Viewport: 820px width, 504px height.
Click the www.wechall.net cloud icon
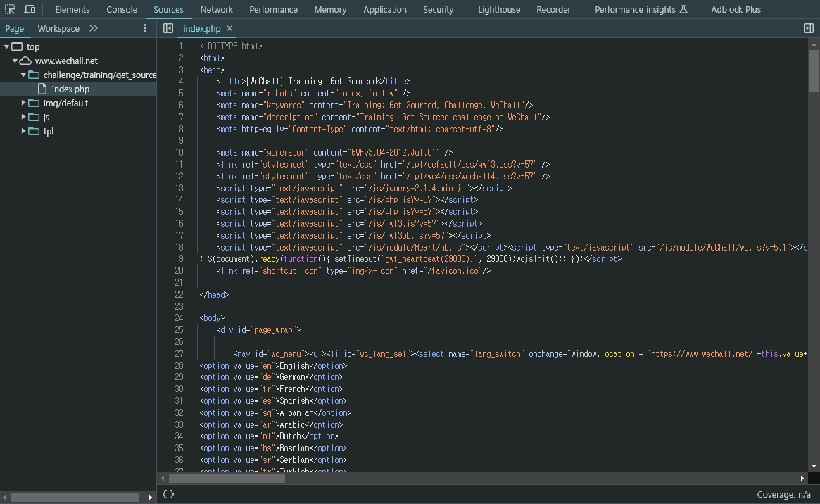[25, 61]
